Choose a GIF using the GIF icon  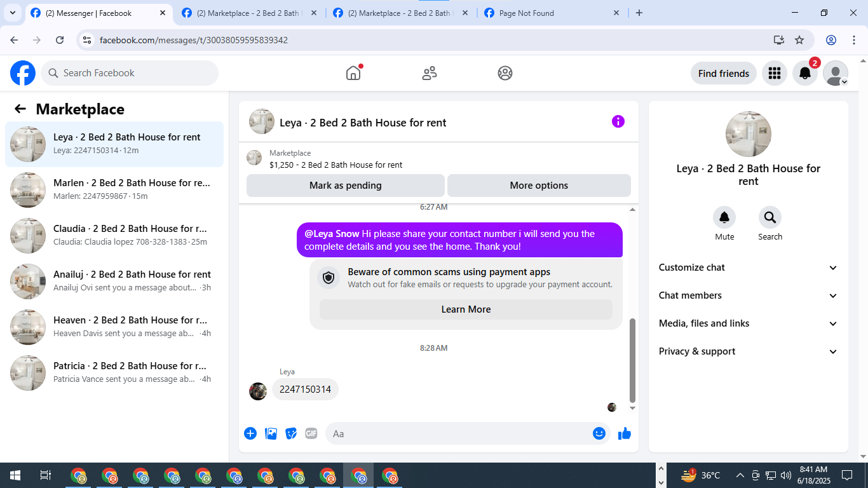tap(311, 433)
